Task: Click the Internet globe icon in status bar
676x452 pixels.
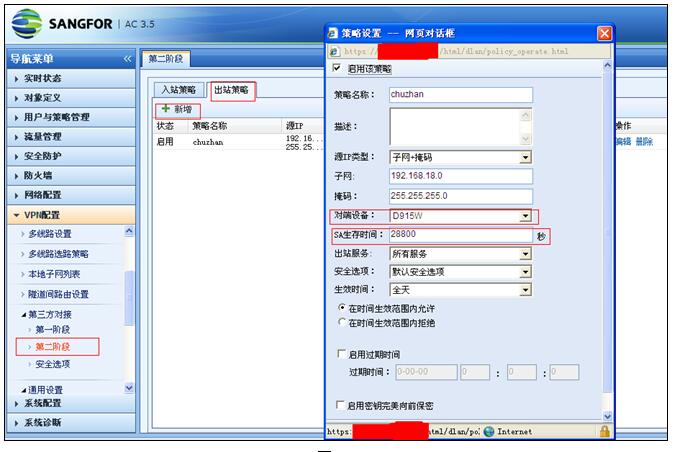Action: coord(490,431)
